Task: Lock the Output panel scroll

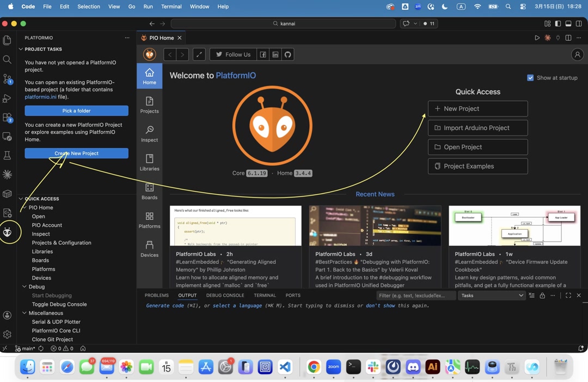Action: (542, 295)
